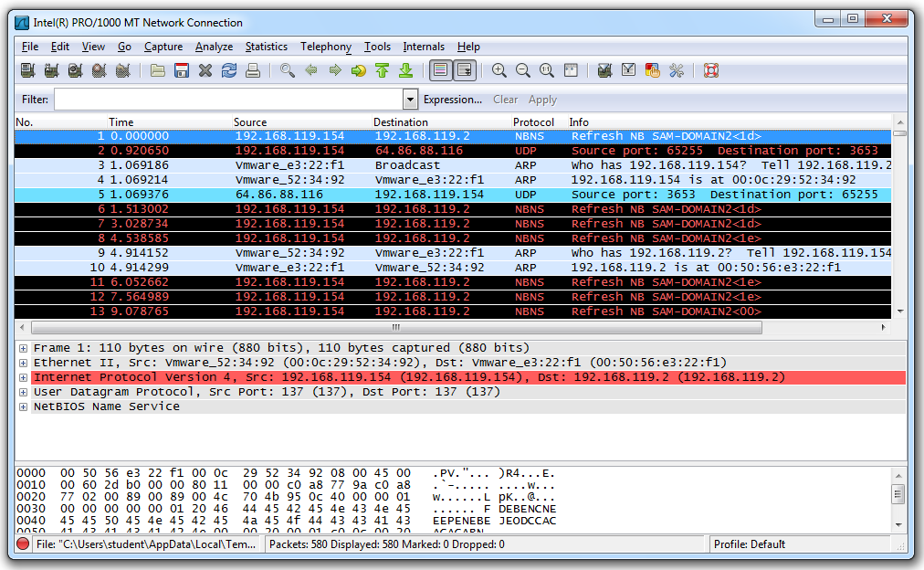
Task: Expand the Frame 1 tree node
Action: (x=24, y=348)
